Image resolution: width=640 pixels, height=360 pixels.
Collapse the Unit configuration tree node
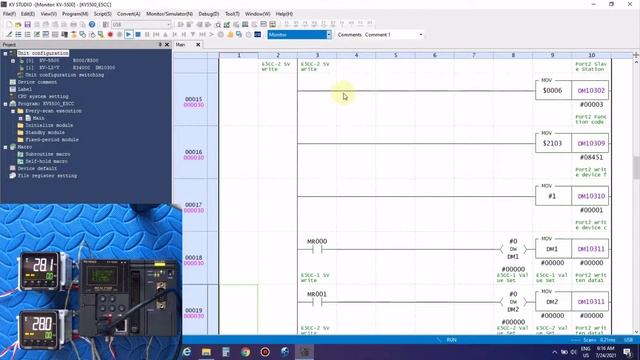click(5, 53)
